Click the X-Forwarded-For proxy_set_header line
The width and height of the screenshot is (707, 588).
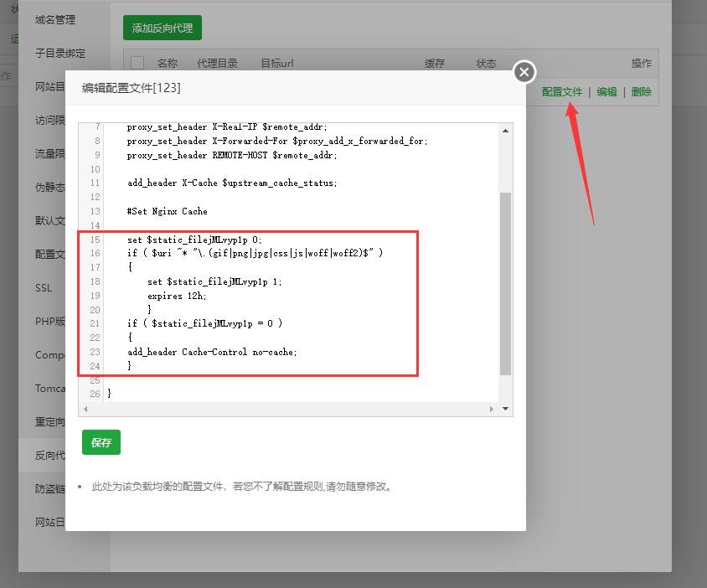[x=276, y=142]
